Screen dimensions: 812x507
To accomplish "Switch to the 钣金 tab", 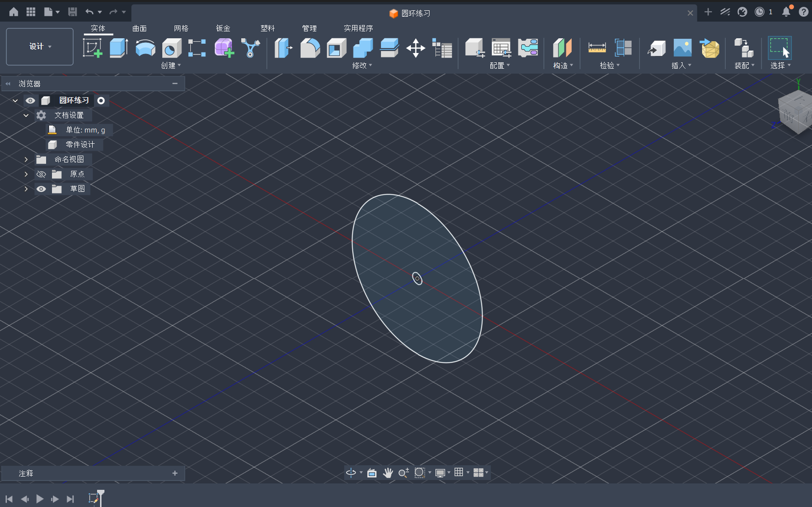I will point(223,28).
